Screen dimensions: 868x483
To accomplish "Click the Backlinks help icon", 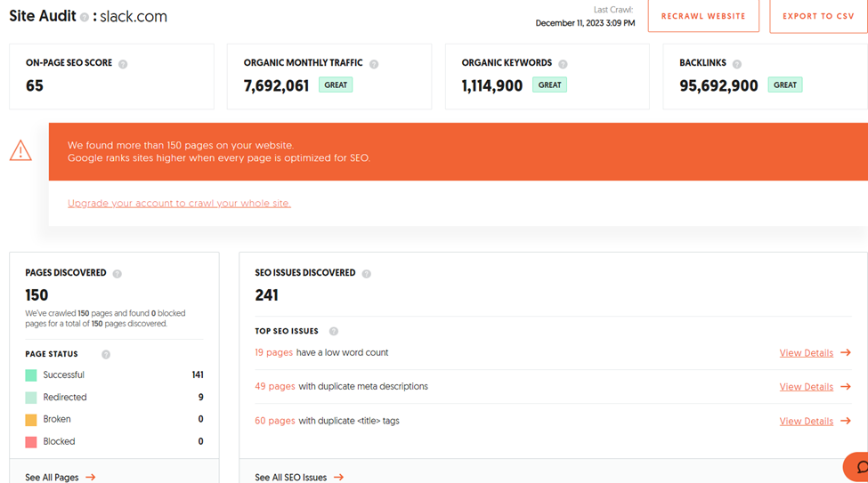I will point(737,64).
